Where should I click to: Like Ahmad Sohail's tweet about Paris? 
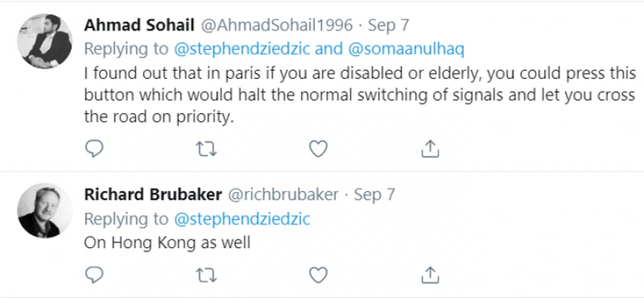(319, 149)
